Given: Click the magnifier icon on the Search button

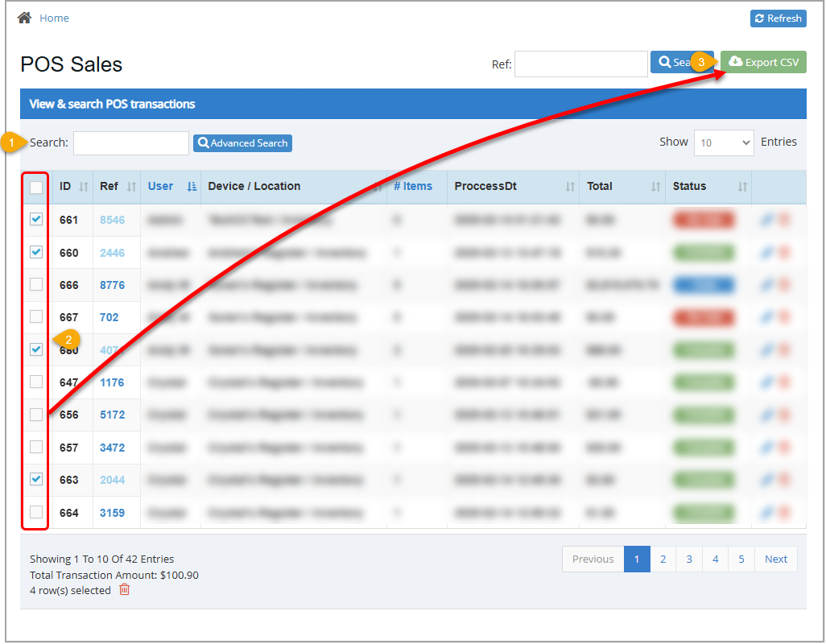Looking at the screenshot, I should pyautogui.click(x=667, y=62).
